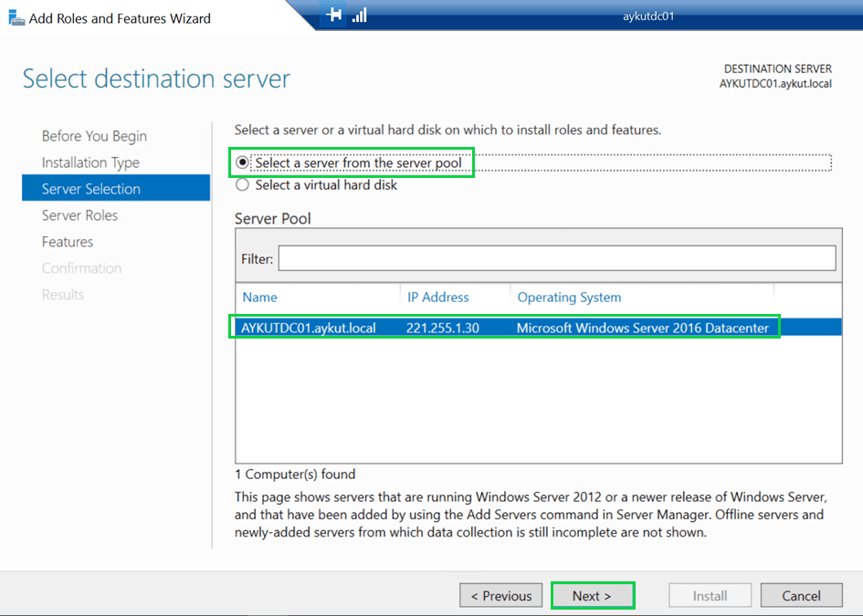Open the Server Selection step

coord(91,189)
